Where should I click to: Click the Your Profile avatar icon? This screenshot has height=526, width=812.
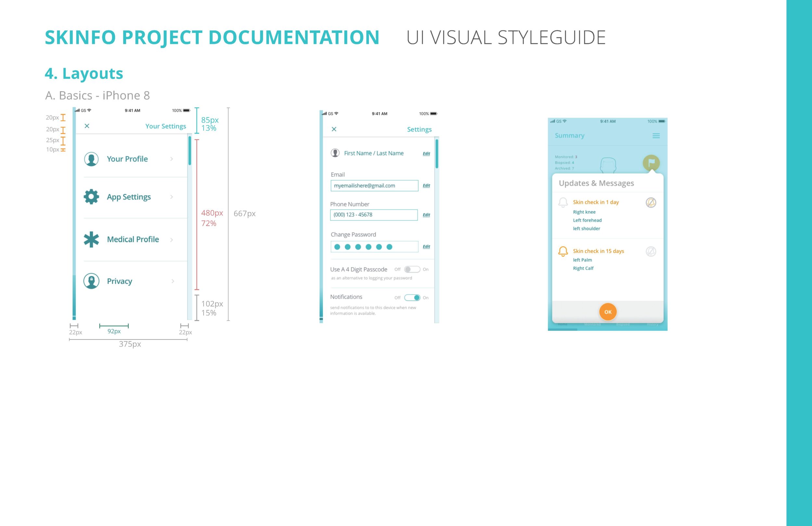pos(92,159)
